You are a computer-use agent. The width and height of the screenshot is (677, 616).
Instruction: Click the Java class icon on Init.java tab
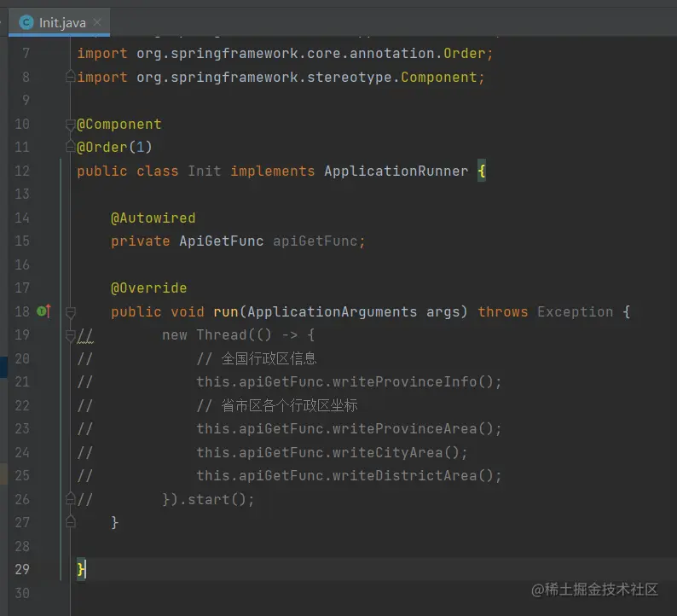[26, 22]
